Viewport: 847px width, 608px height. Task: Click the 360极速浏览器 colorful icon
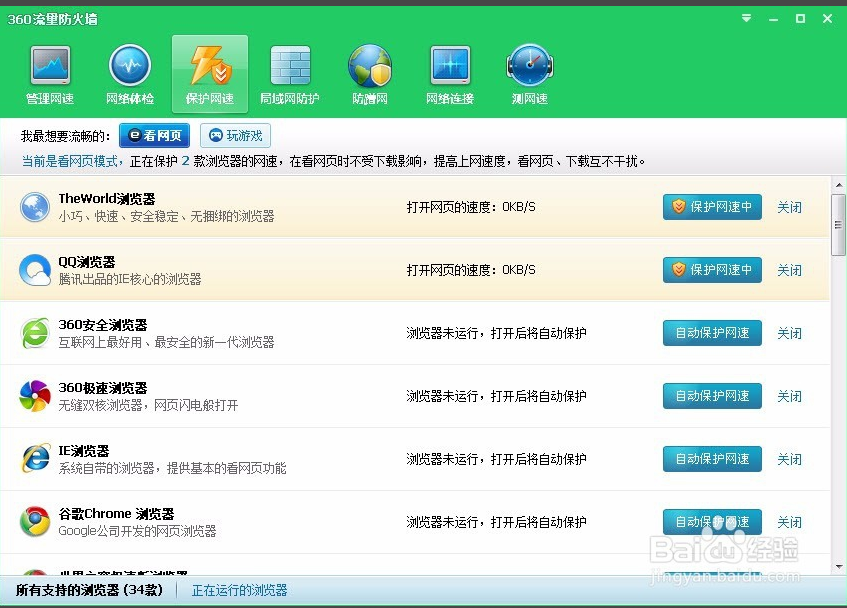pyautogui.click(x=35, y=396)
